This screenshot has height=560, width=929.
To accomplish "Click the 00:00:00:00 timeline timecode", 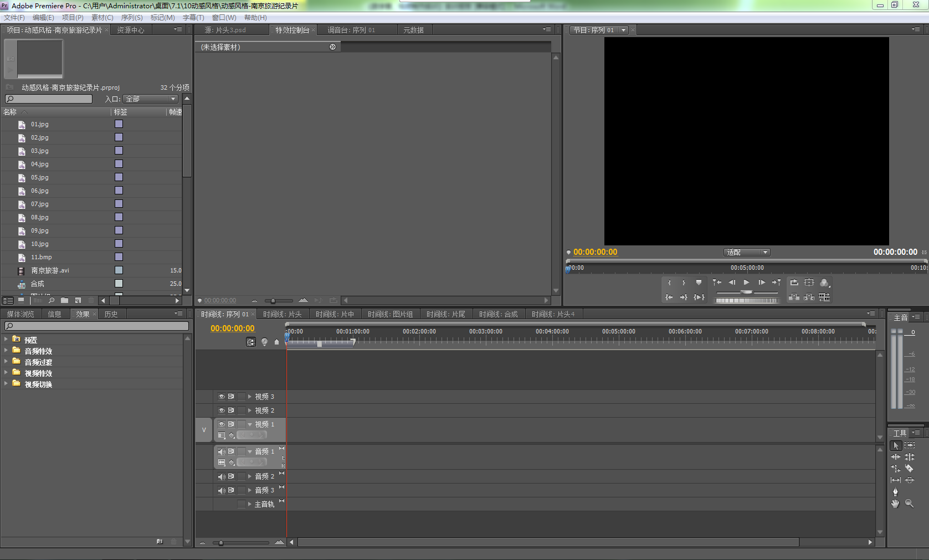I will (x=233, y=328).
